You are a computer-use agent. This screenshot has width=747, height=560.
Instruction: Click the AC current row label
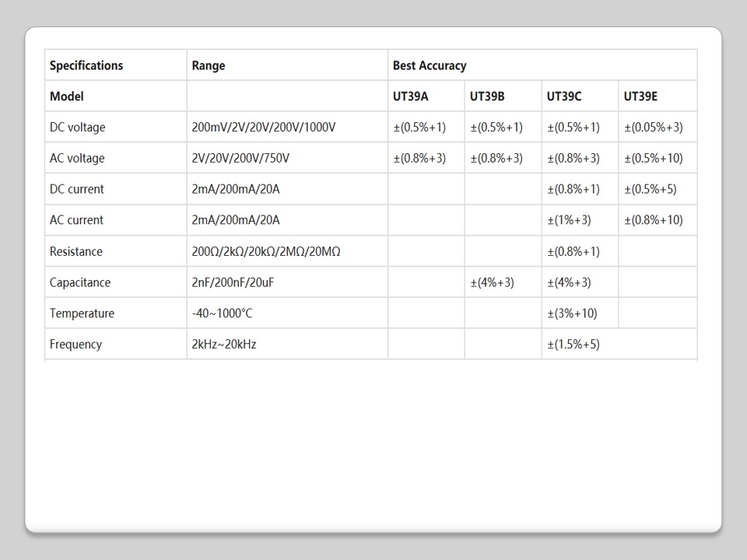pos(76,220)
